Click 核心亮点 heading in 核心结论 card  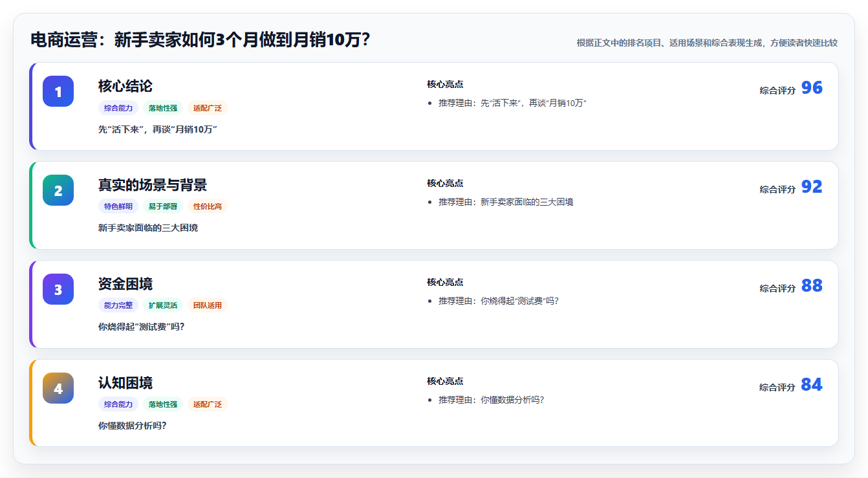click(x=445, y=84)
